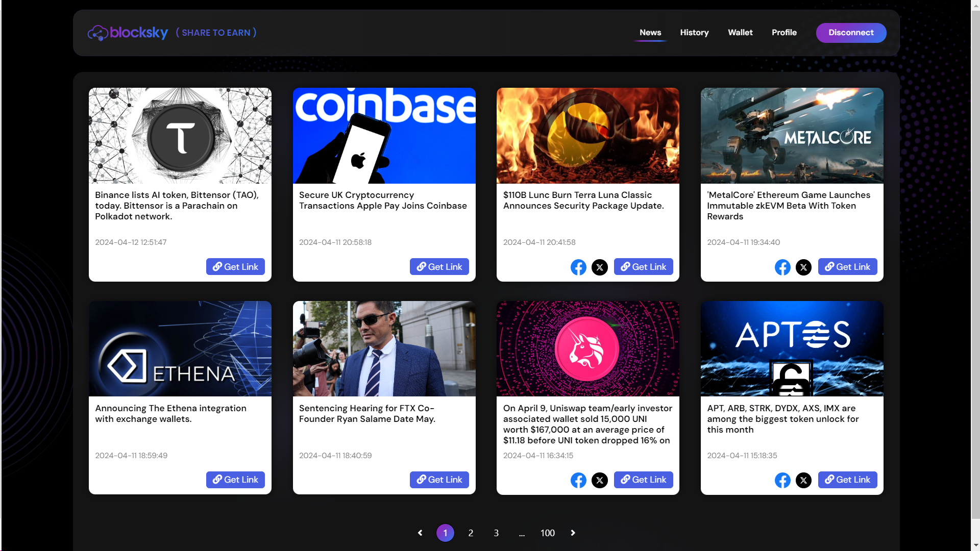Click headline 'APT, ARB, STRK, DYDX, AXS, IMX'
This screenshot has width=980, height=551.
[x=783, y=419]
